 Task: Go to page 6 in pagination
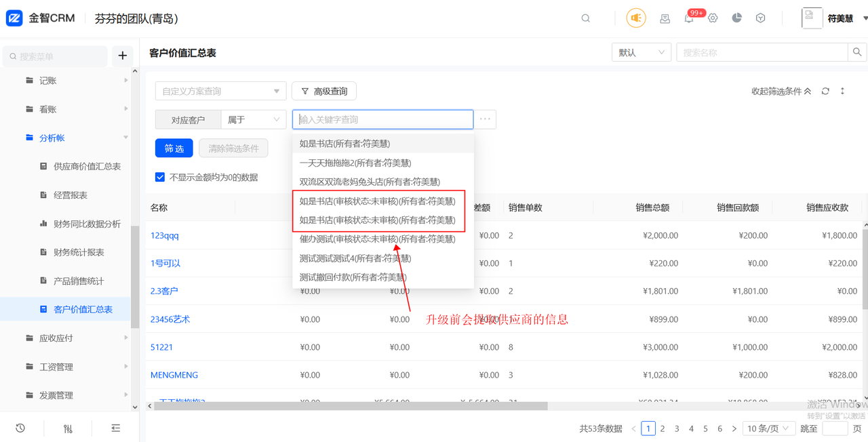[719, 428]
